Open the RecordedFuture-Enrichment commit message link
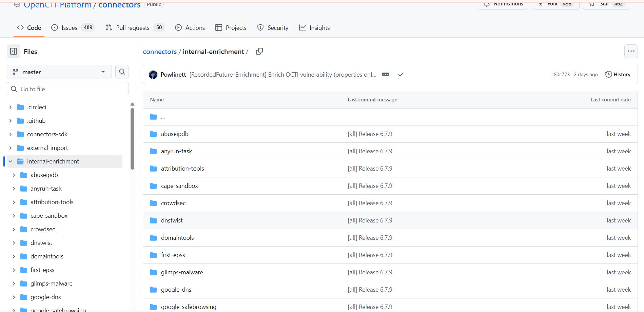Viewport: 644px width, 312px height. (x=283, y=75)
